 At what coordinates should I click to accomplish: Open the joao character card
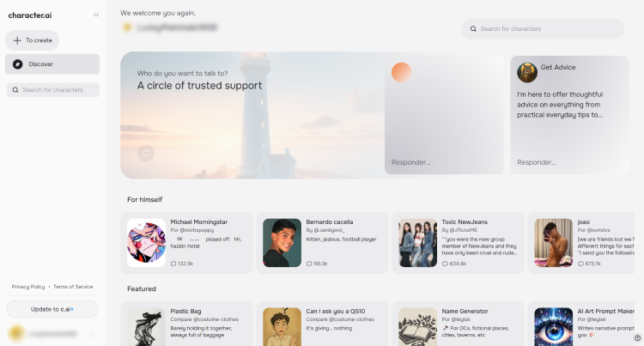[581, 243]
